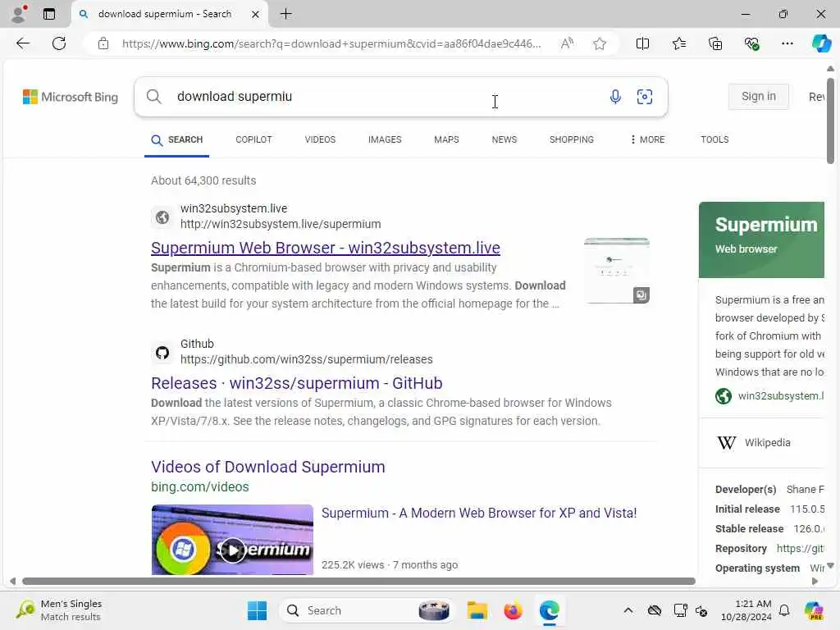Click the horizontal scrollbar thumb
840x630 pixels.
point(358,582)
